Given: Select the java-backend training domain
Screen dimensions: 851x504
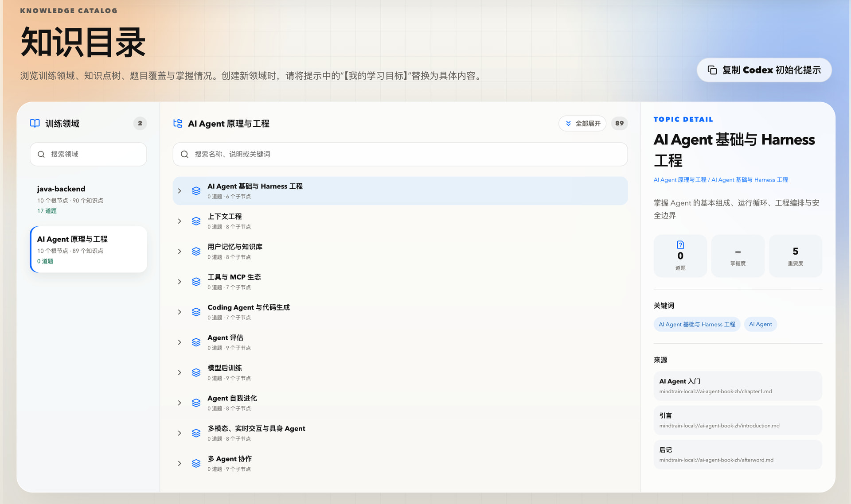Looking at the screenshot, I should 88,199.
